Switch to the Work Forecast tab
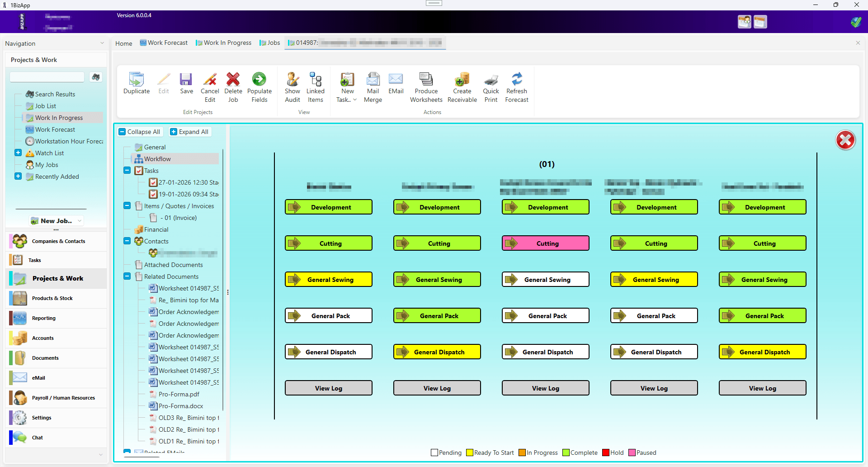 [164, 43]
